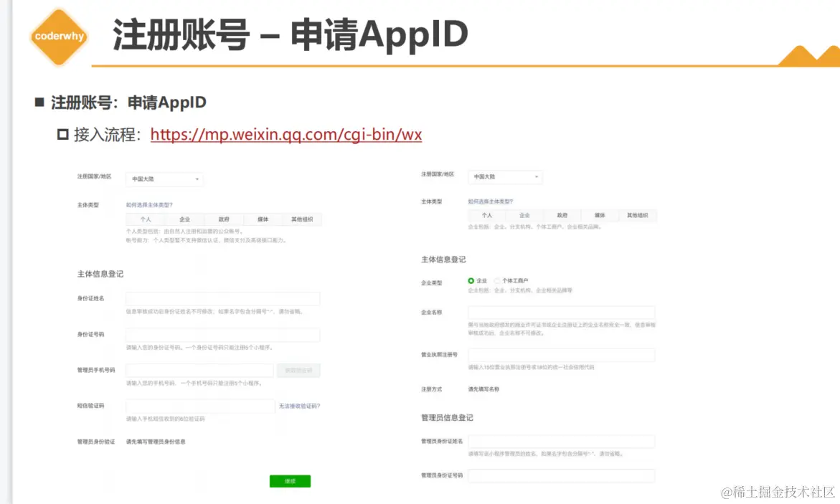Select 政府 tab in right form
840x504 pixels.
(x=562, y=215)
